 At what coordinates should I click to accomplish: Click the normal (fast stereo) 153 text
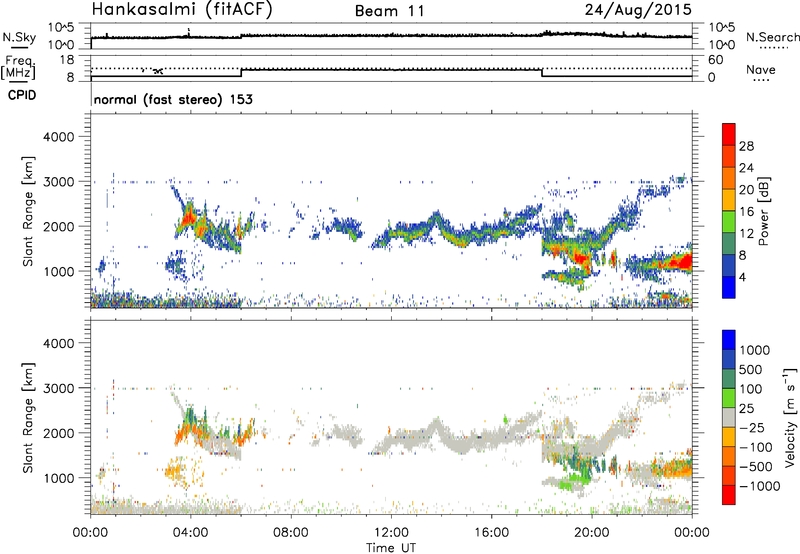(173, 99)
